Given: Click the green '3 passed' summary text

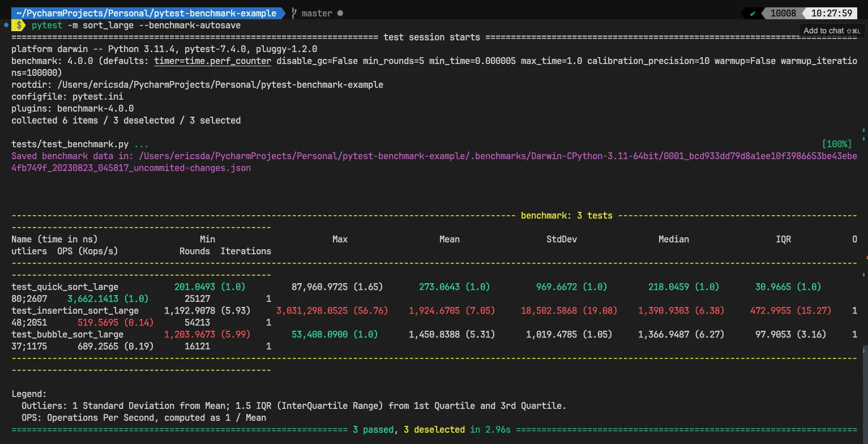Looking at the screenshot, I should point(373,430).
